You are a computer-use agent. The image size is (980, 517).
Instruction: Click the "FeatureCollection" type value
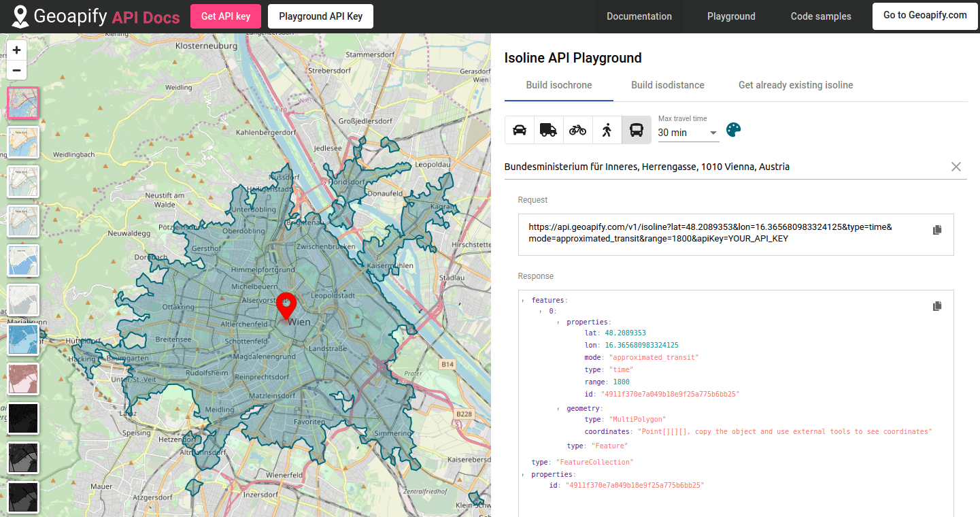coord(594,462)
